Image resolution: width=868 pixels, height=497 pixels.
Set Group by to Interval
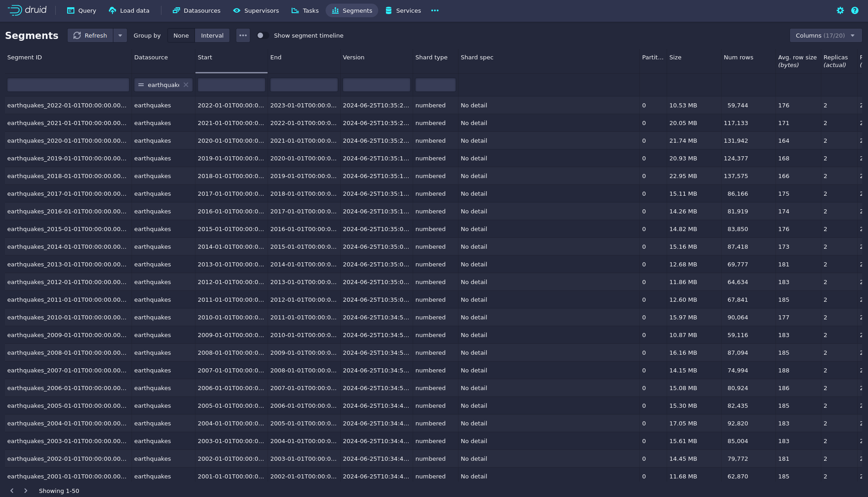click(212, 35)
